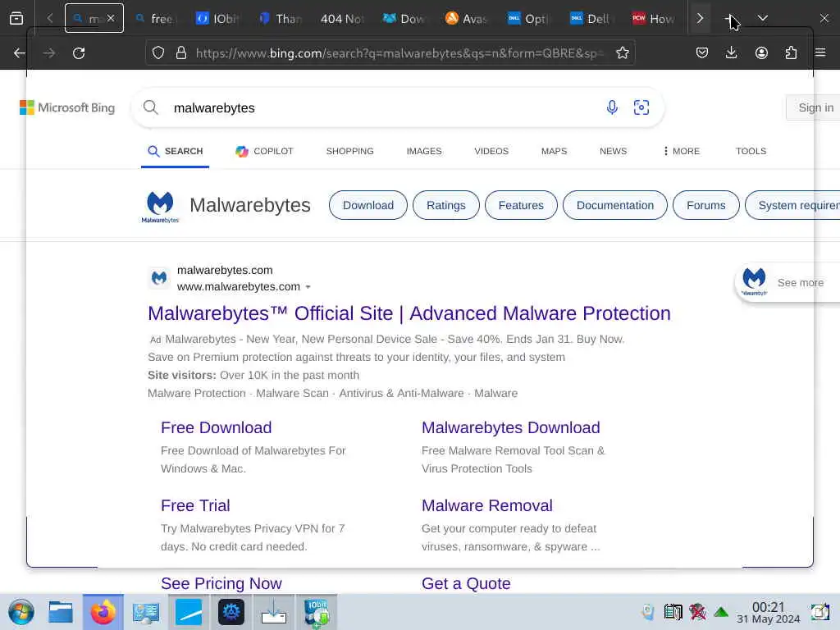Click the See more side card
840x630 pixels.
(787, 283)
